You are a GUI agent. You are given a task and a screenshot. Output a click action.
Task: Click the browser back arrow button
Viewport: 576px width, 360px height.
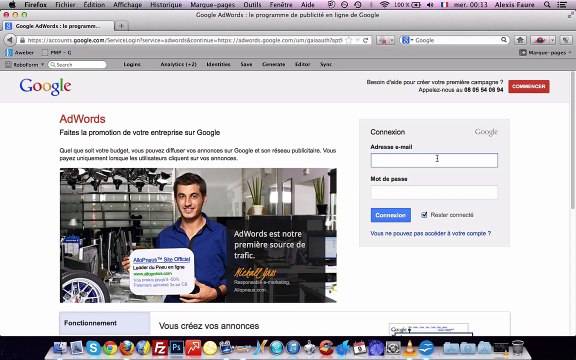point(10,40)
